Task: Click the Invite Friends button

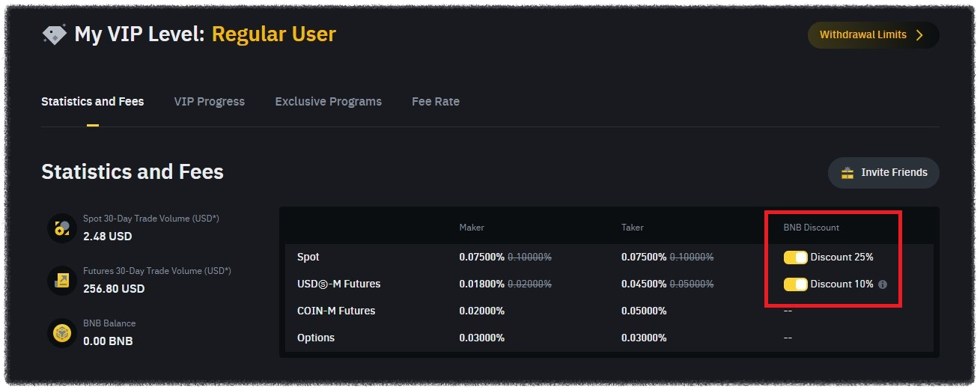Action: pyautogui.click(x=883, y=173)
